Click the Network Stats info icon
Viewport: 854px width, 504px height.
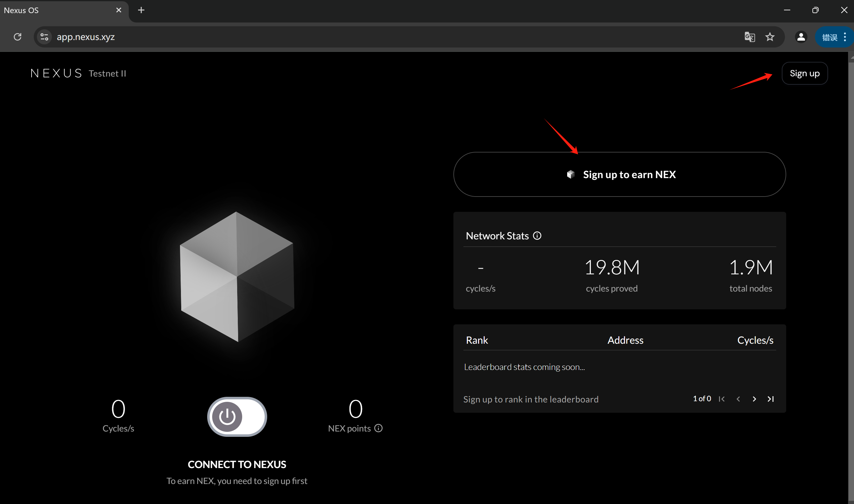click(537, 236)
